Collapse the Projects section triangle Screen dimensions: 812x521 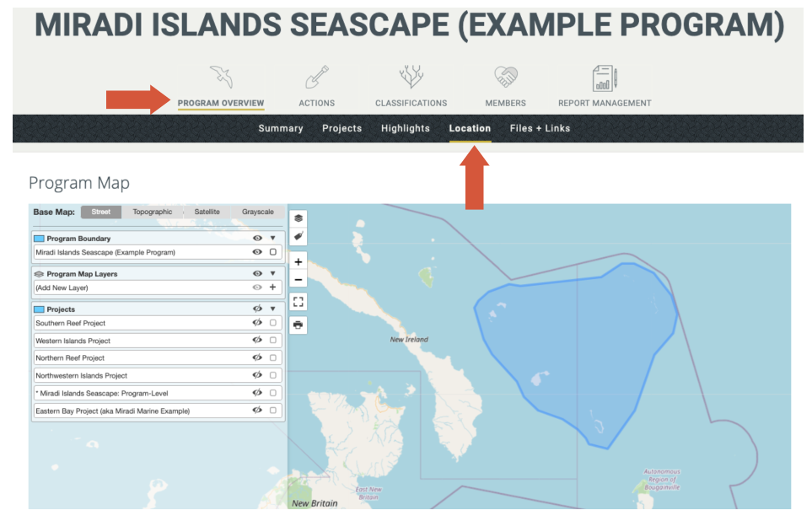point(272,309)
